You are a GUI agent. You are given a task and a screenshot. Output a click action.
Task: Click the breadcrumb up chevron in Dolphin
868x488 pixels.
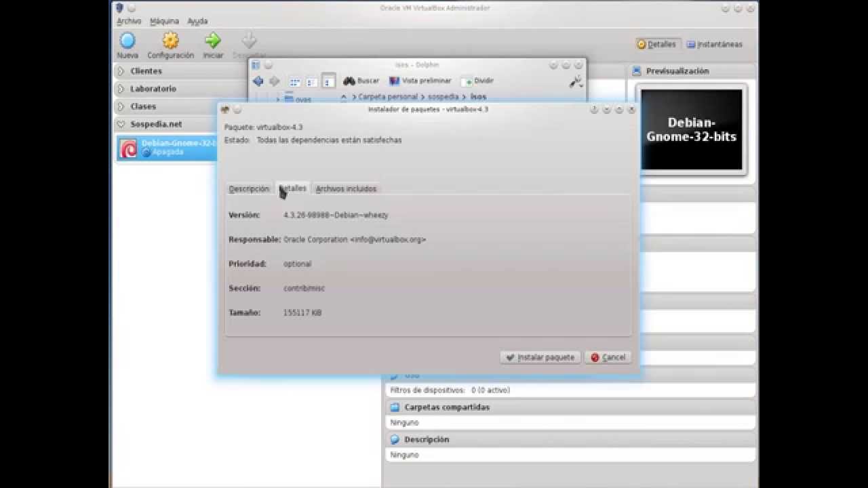point(343,97)
